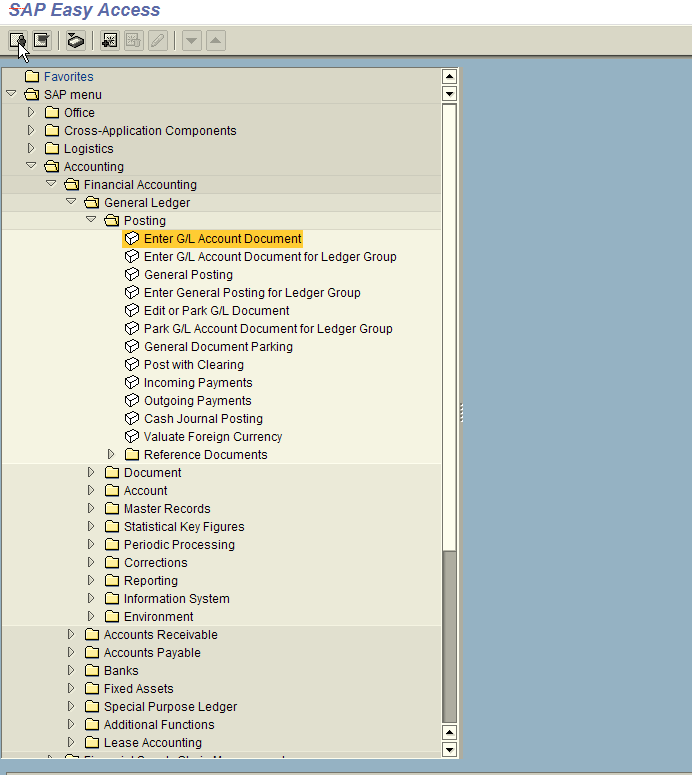The image size is (692, 775).
Task: Click the top down-arrow scroll button
Action: (x=449, y=93)
